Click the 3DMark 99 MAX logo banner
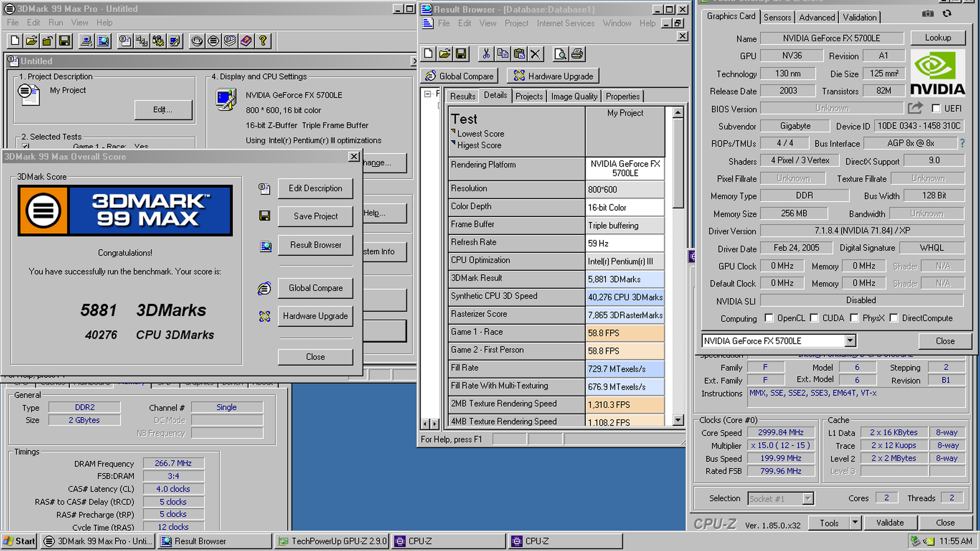980x551 pixels. click(125, 210)
